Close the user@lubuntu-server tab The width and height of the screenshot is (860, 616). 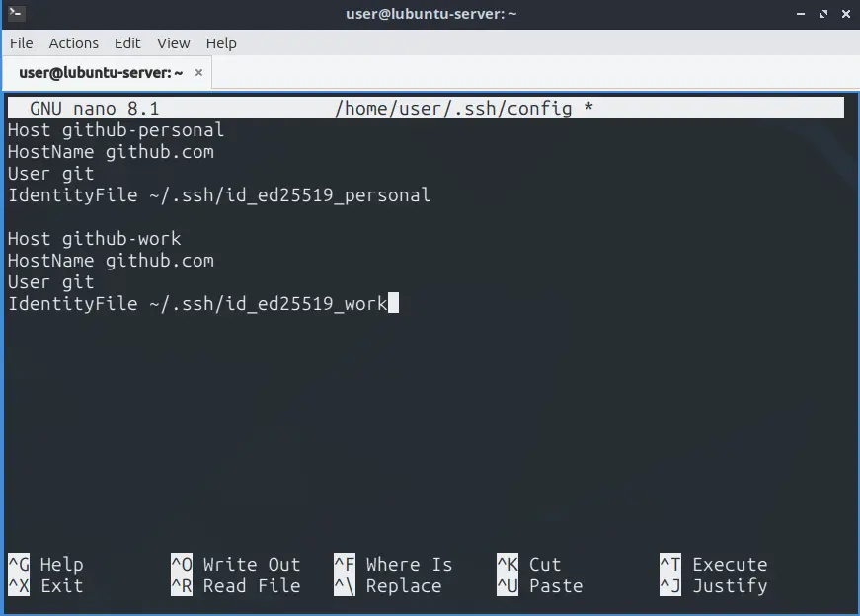point(198,72)
